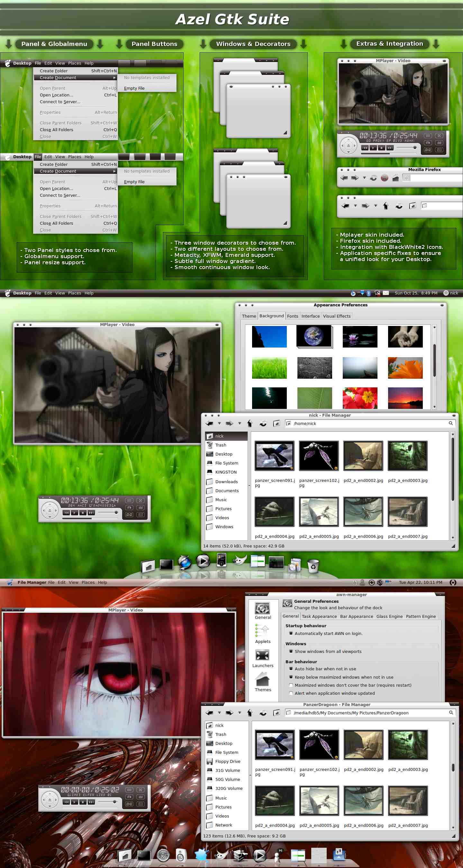
Task: Click iPod icon in green desktop dock
Action: pyautogui.click(x=222, y=560)
